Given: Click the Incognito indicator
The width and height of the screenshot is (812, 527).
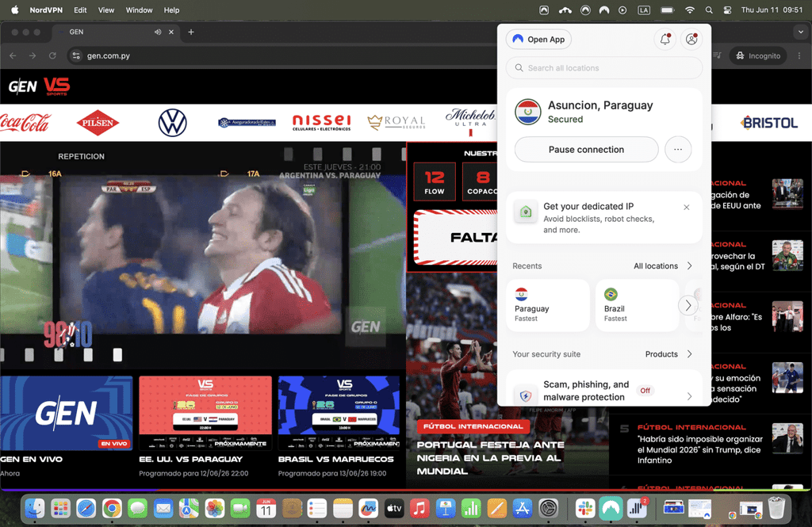Looking at the screenshot, I should coord(758,55).
